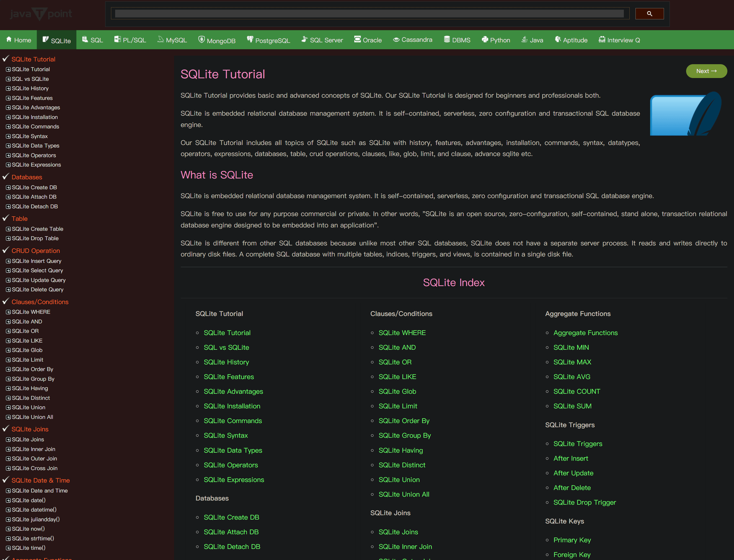Click the checkmark beside CRUD Operation
The height and width of the screenshot is (560, 734).
[x=6, y=250]
